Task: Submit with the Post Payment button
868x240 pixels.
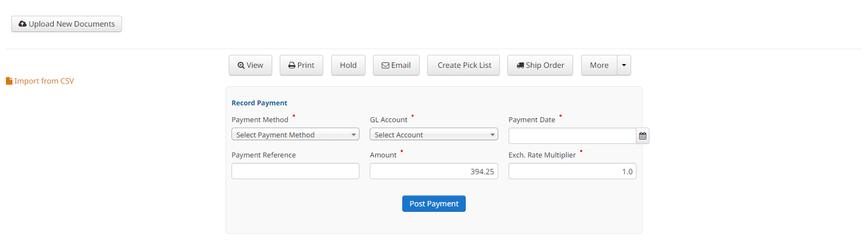Action: [x=434, y=204]
